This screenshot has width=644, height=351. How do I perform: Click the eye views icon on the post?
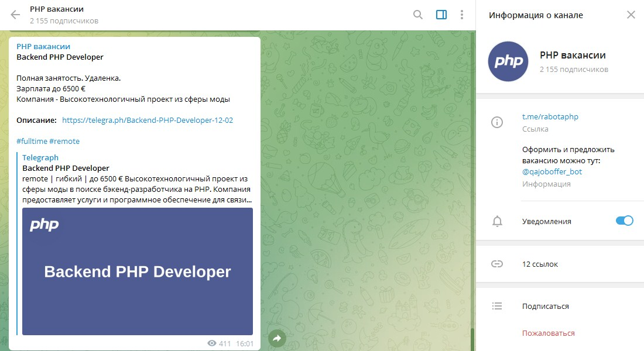click(212, 343)
